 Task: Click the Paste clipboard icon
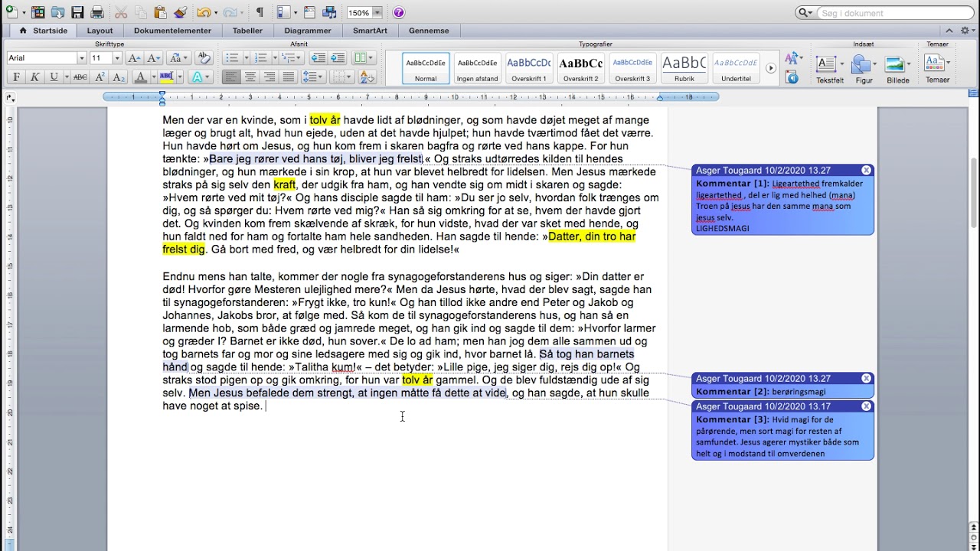160,12
